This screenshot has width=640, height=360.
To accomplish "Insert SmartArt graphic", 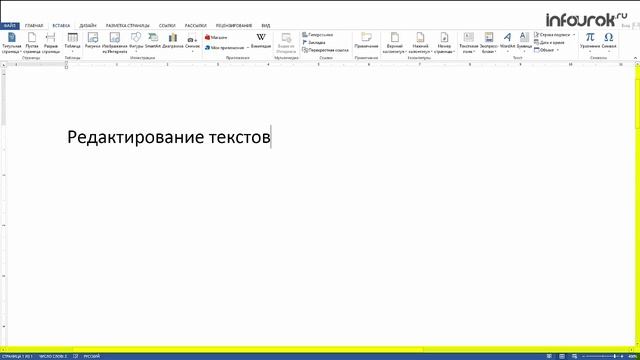I will coord(153,41).
